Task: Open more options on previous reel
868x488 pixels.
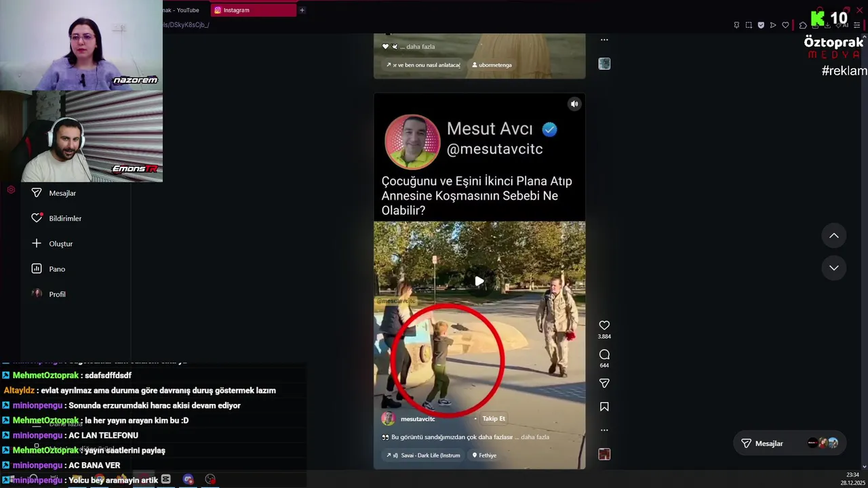Action: point(604,39)
